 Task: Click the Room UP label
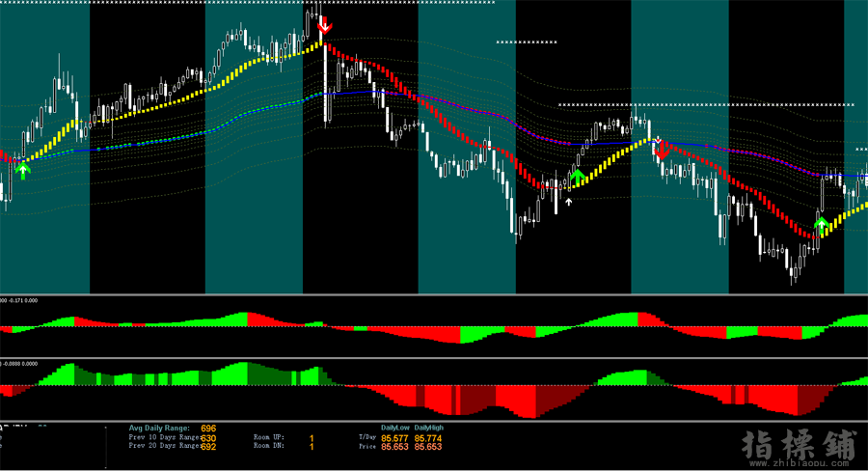tap(271, 438)
